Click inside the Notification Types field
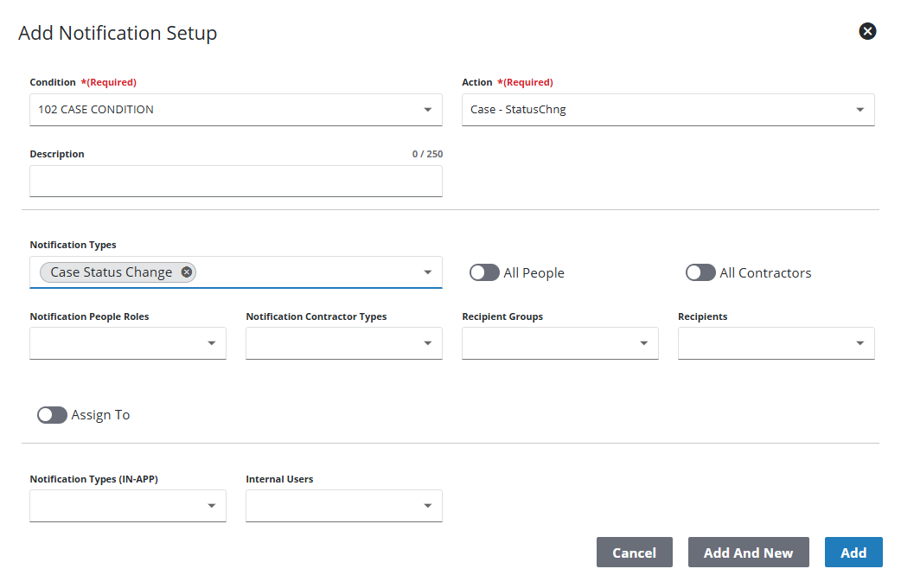The height and width of the screenshot is (588, 901). click(311, 272)
